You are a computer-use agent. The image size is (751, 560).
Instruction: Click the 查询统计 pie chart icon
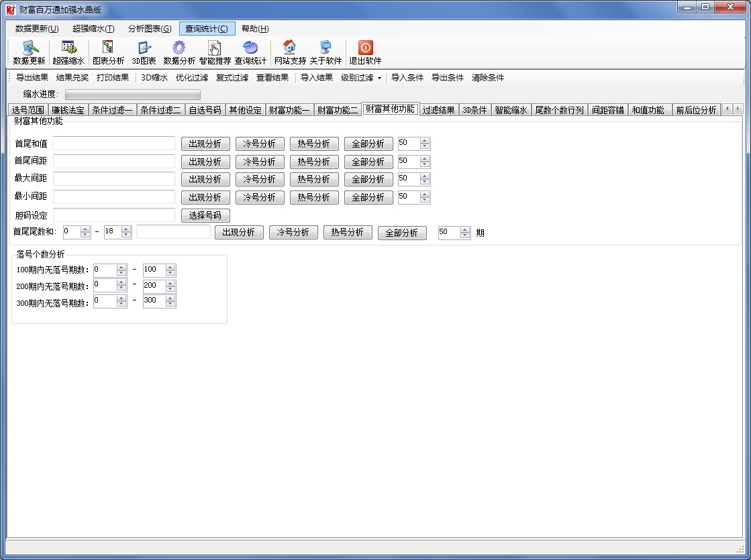[x=250, y=48]
